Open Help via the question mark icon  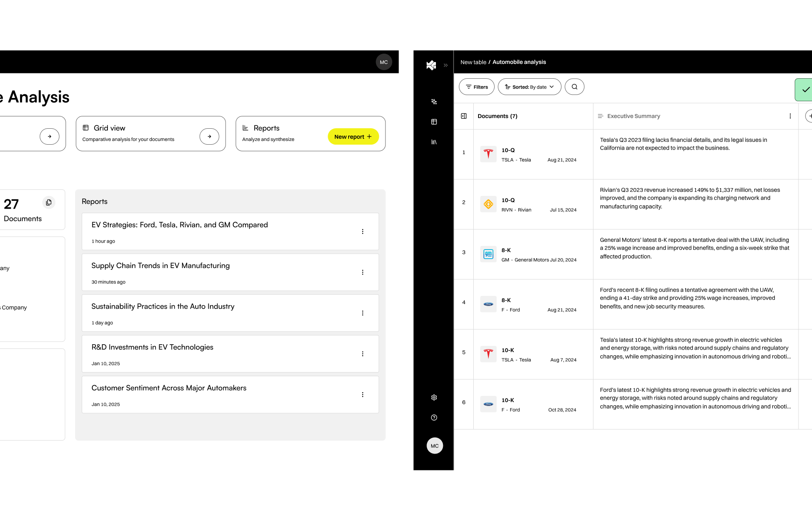[x=434, y=418]
